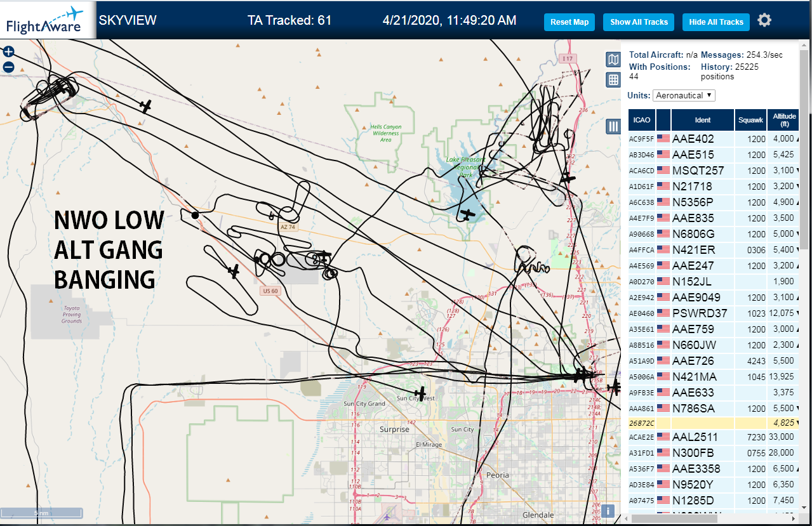The width and height of the screenshot is (812, 526).
Task: Select aircraft AAE3358 in the list
Action: click(x=714, y=469)
